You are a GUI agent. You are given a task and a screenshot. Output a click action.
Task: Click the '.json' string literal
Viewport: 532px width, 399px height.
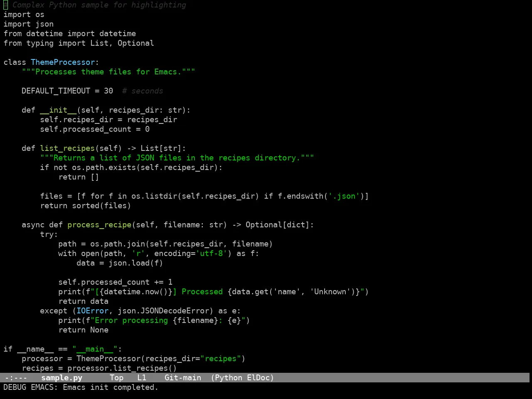[x=344, y=196]
